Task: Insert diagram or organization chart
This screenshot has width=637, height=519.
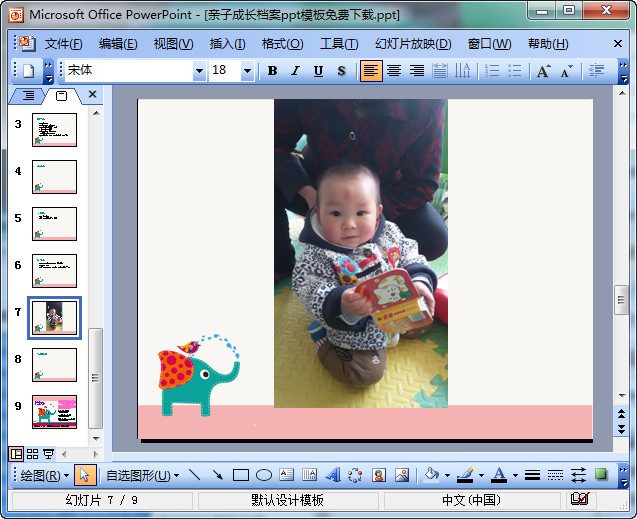Action: coord(355,475)
